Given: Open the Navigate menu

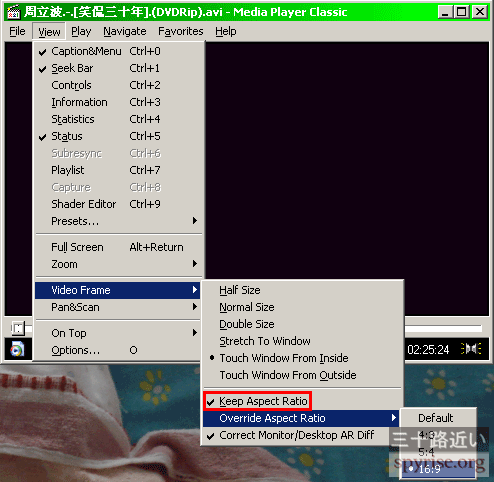Looking at the screenshot, I should coord(125,31).
